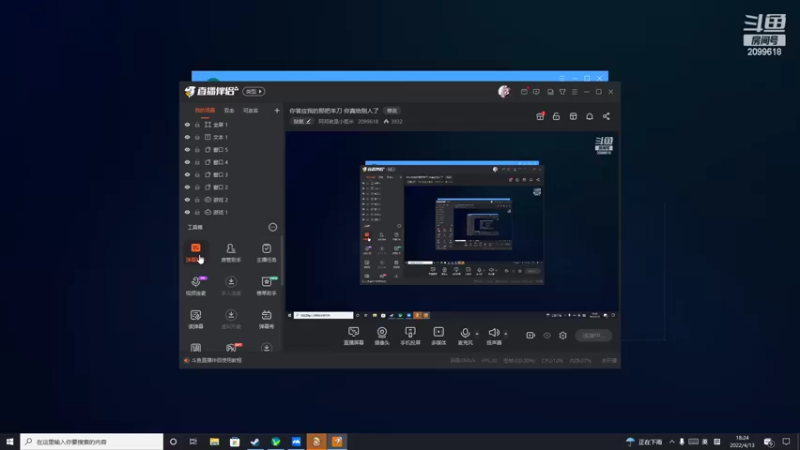Screen dimensions: 800x450
Task: Click the download tool icon under 房管助手
Action: (x=231, y=286)
